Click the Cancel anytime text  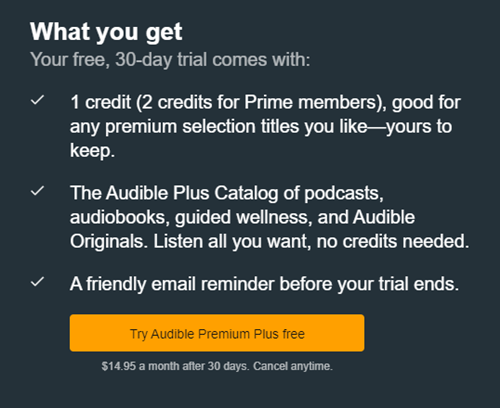pos(293,366)
